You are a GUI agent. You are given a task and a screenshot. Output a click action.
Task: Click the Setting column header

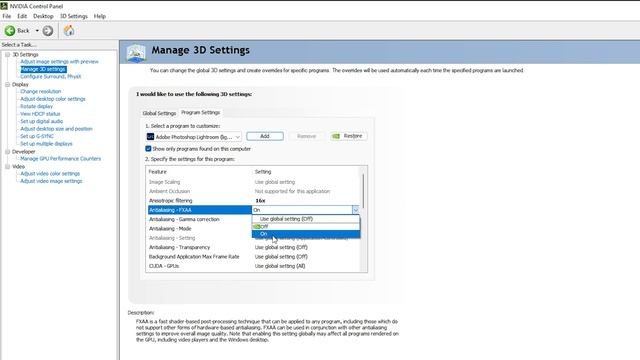263,172
